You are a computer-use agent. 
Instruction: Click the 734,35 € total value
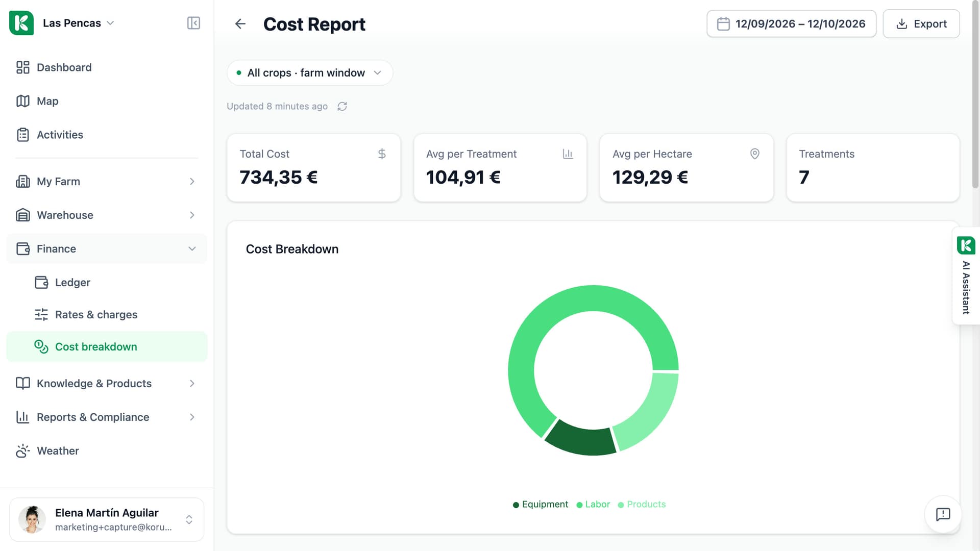point(279,178)
